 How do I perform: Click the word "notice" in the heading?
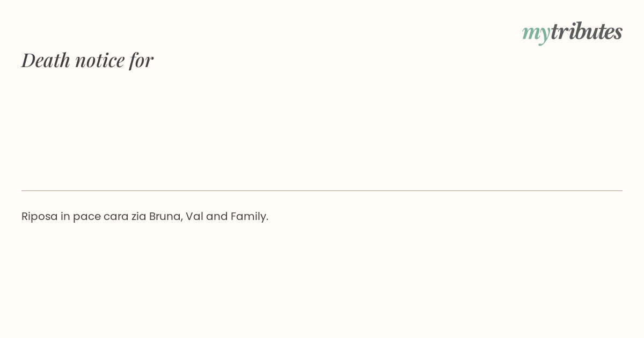(x=99, y=60)
